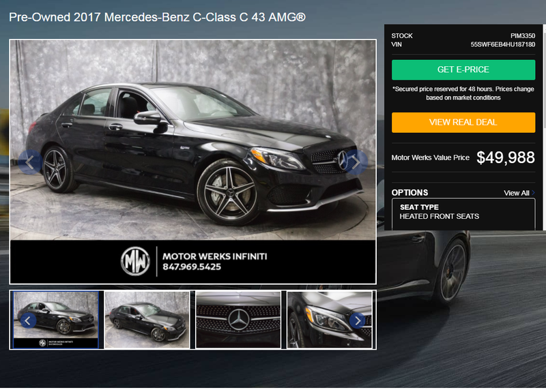Click the Motor Werks Value Price label
The height and width of the screenshot is (392, 546).
pos(431,157)
